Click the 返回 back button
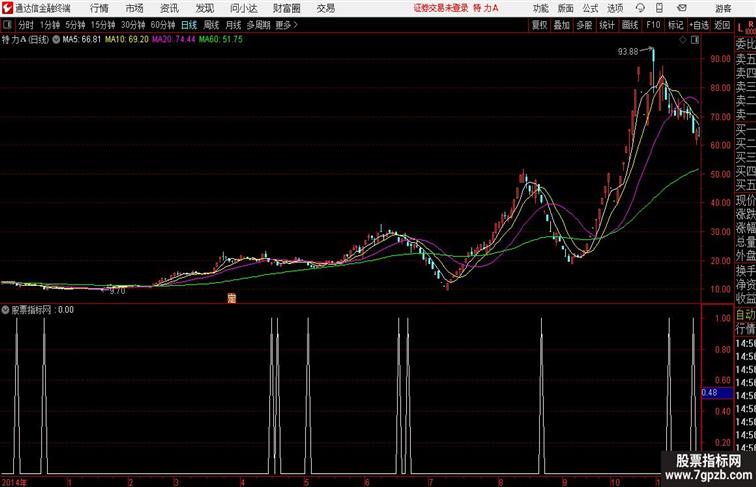 [722, 25]
